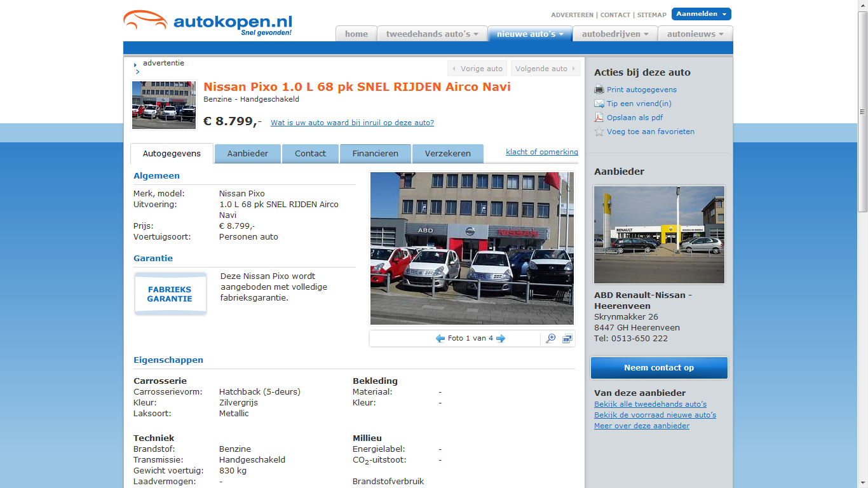Click the ABD Renault-Nissan - Heerenveen name
Screen dimensions: 868x488
(x=643, y=301)
